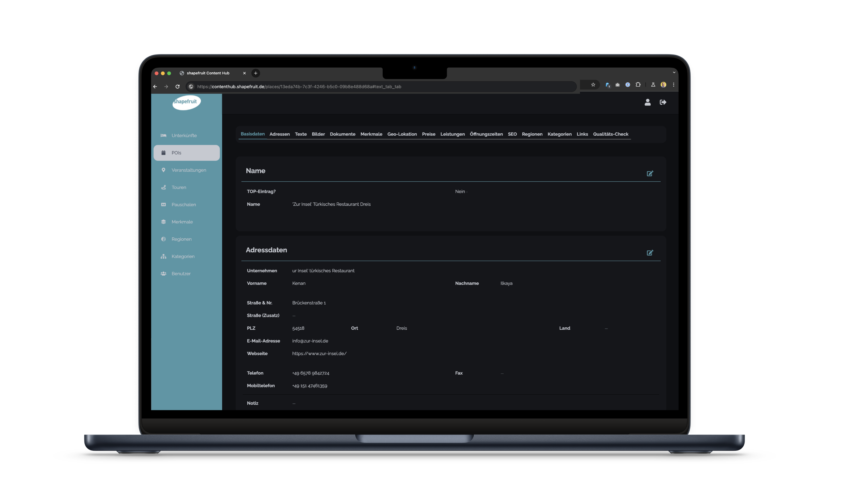844x504 pixels.
Task: Go to Veranstaltungen in sidebar
Action: [x=188, y=170]
